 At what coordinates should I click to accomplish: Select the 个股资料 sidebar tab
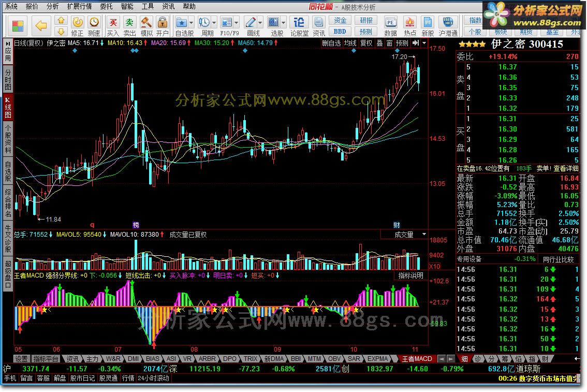click(8, 139)
